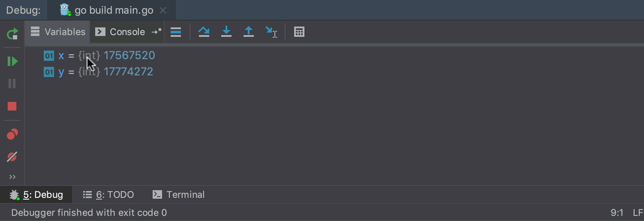Click status message Debugger finished with exit code 0

[89, 213]
